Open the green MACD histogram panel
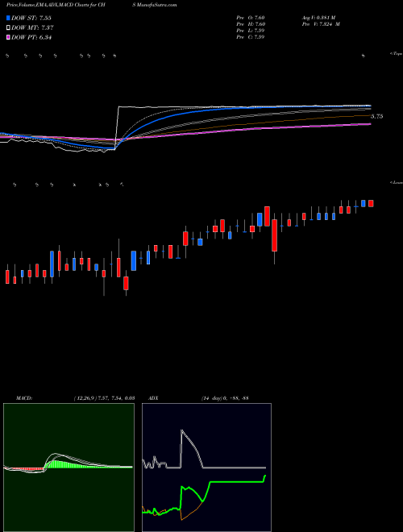Image resolution: width=403 pixels, height=532 pixels. pyautogui.click(x=69, y=468)
